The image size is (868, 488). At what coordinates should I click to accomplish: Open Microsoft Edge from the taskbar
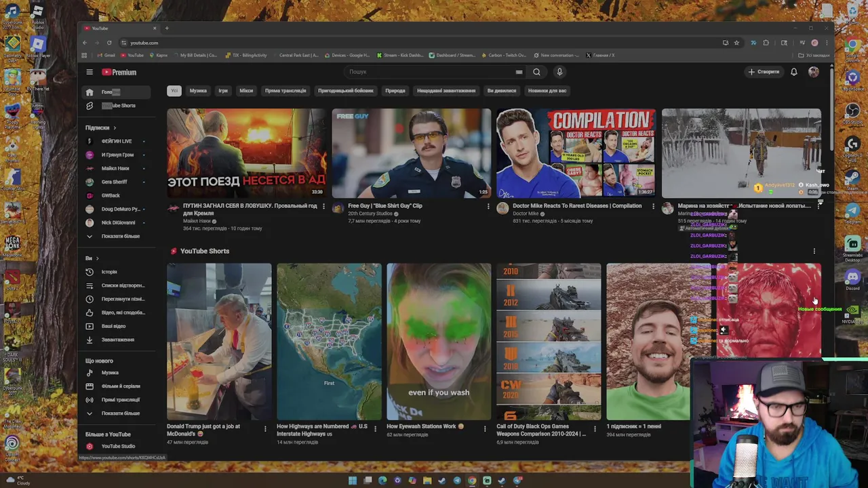382,481
